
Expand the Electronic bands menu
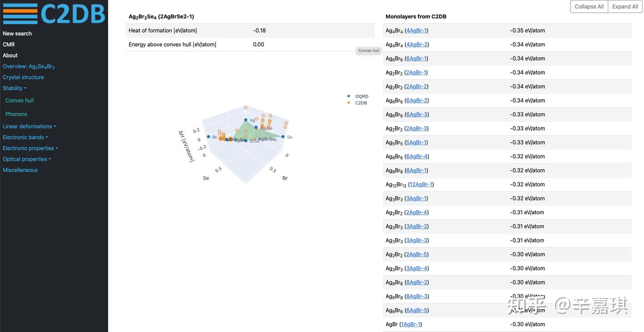click(25, 137)
